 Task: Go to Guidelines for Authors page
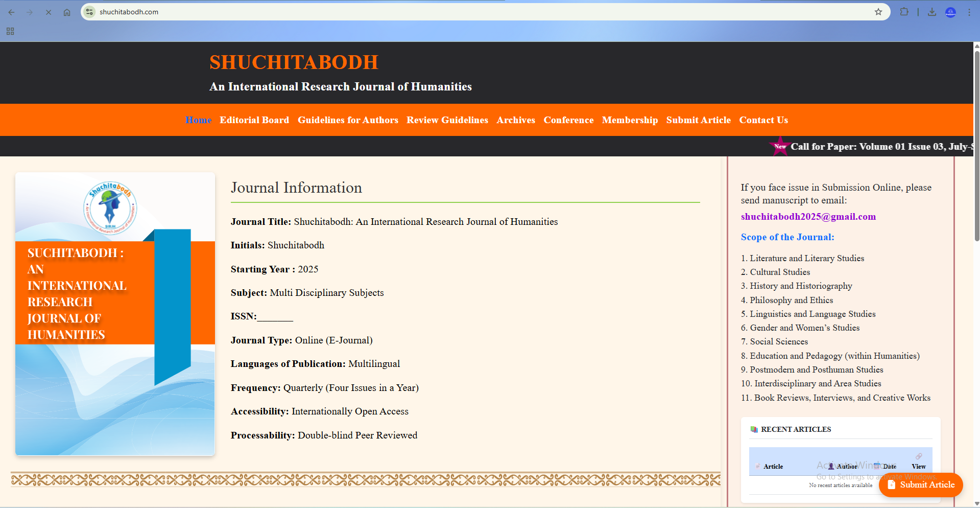348,120
